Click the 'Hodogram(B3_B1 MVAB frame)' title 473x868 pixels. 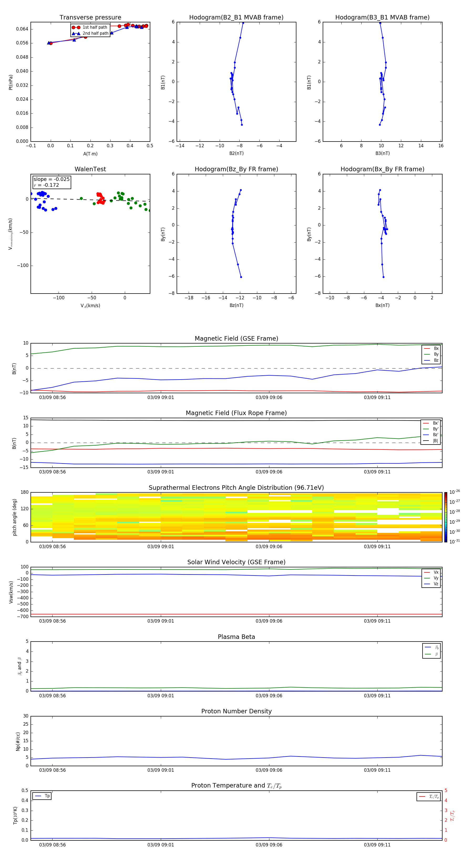tap(382, 18)
